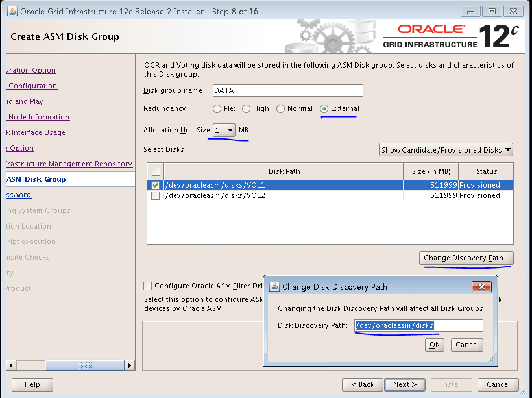The image size is (532, 398).
Task: Click the Disk group name field
Action: click(287, 90)
